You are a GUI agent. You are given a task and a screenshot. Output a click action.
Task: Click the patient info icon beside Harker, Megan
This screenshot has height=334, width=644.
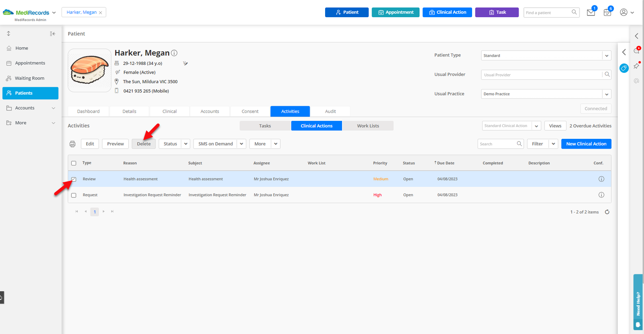tap(174, 53)
